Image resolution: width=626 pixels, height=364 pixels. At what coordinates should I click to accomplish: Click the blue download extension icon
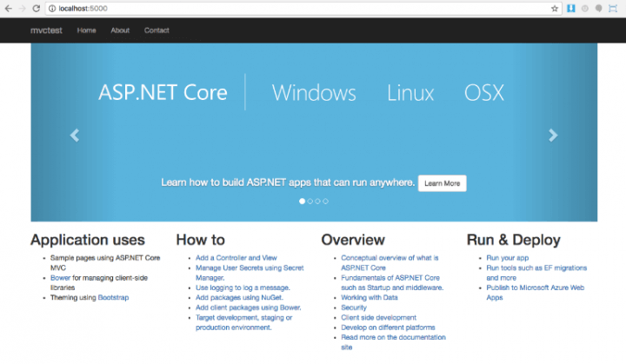pyautogui.click(x=571, y=9)
